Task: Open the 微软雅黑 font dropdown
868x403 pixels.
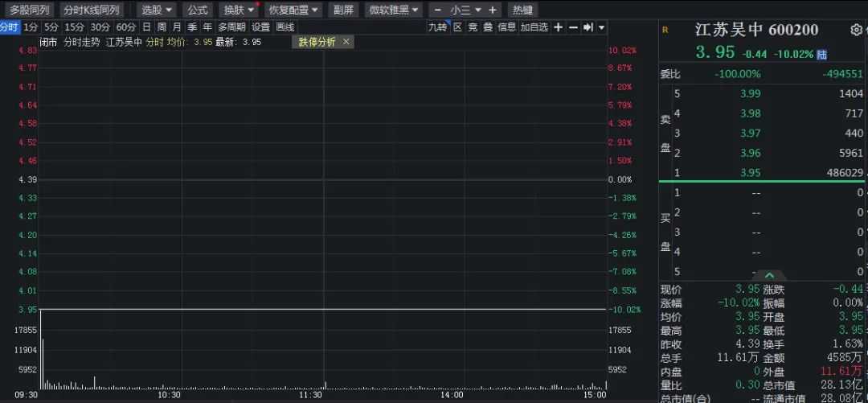Action: [393, 10]
